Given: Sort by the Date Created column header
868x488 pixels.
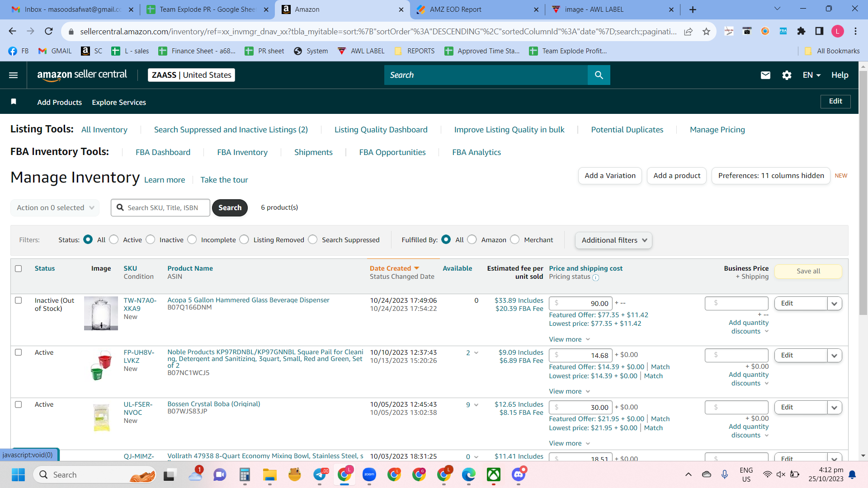Looking at the screenshot, I should tap(391, 268).
